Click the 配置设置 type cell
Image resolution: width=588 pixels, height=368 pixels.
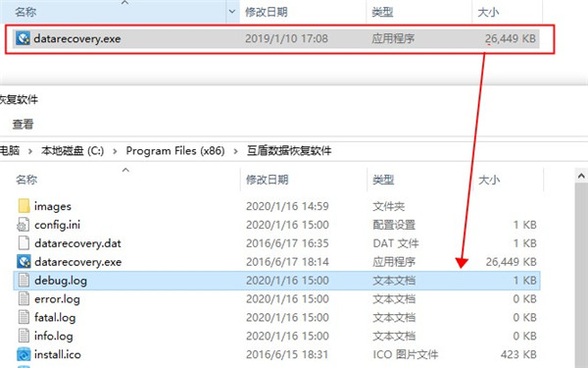coord(394,225)
